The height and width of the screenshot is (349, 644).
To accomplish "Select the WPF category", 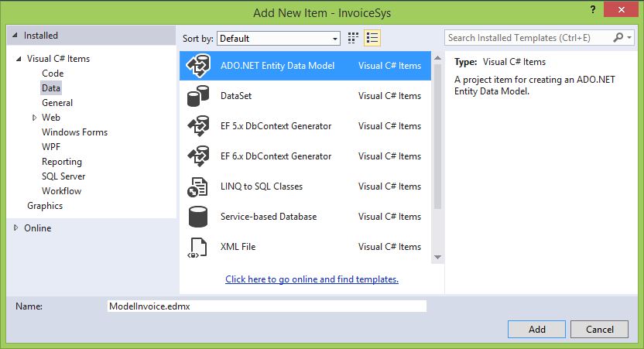I will tap(51, 147).
